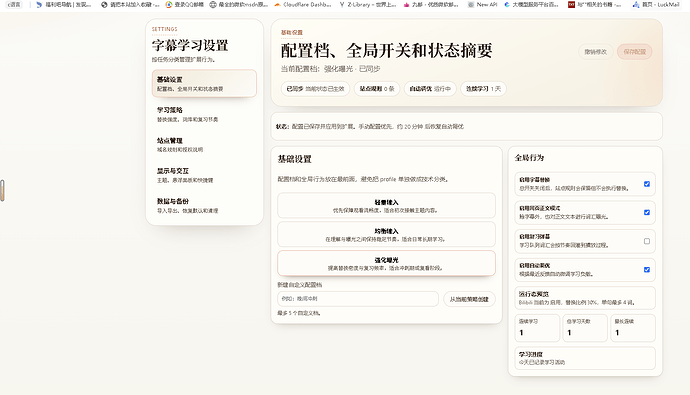This screenshot has width=690, height=395.
Task: Open the 学习策略 section in the sidebar
Action: [x=204, y=114]
